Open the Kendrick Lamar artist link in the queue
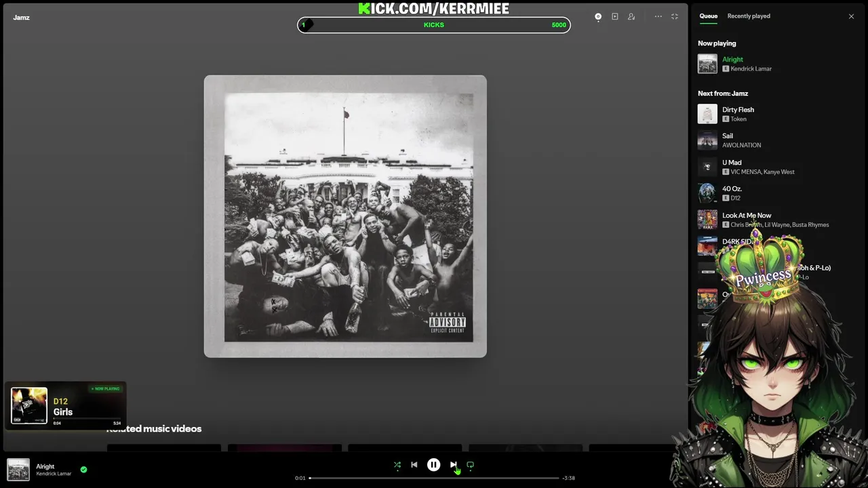 coord(751,69)
